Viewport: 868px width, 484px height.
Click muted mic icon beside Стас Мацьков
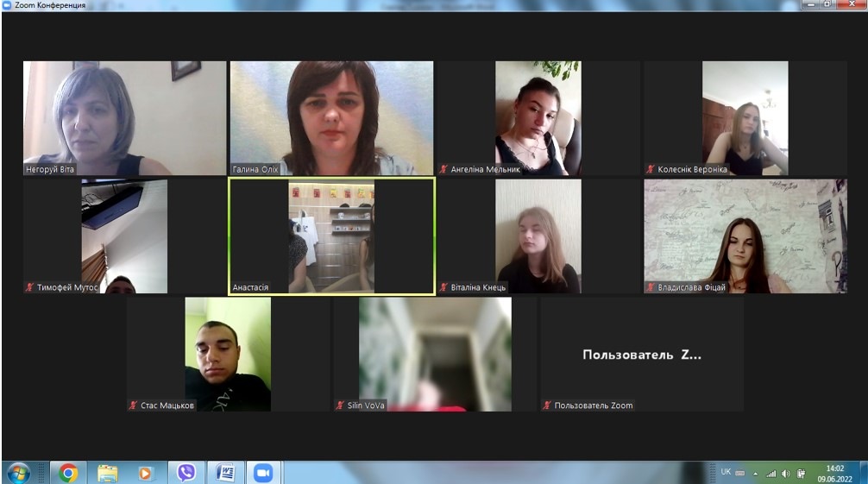[x=134, y=405]
